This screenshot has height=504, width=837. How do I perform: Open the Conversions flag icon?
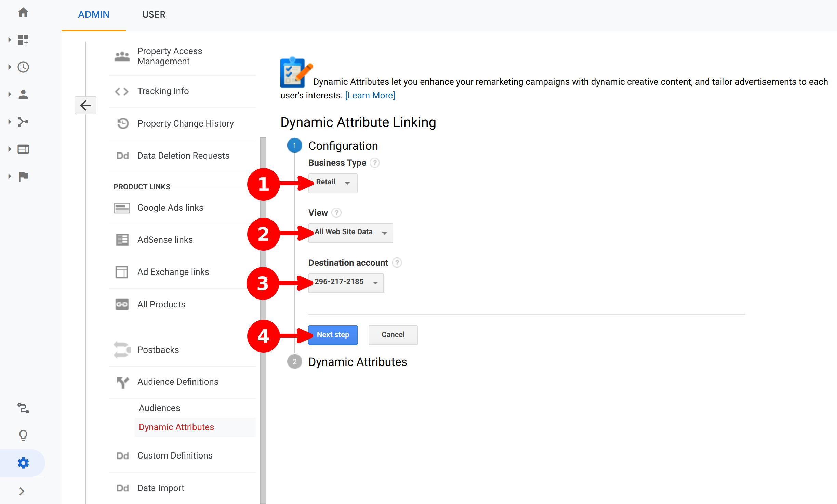click(23, 176)
